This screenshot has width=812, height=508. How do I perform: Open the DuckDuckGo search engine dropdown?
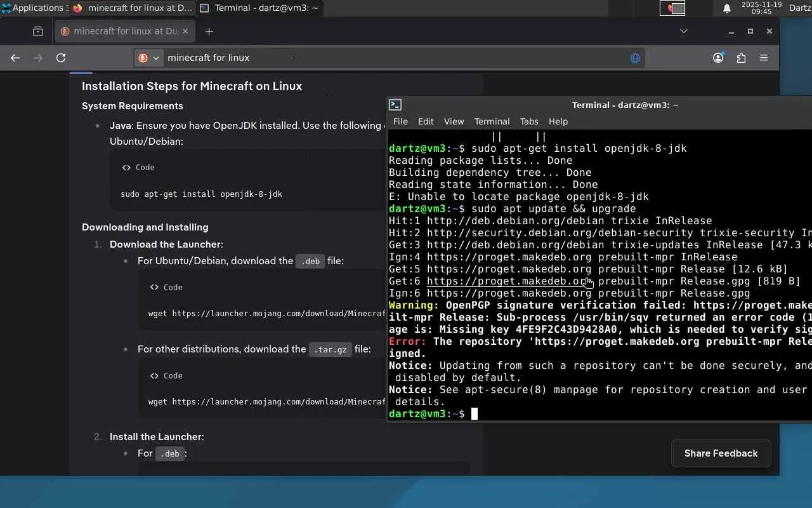(148, 58)
